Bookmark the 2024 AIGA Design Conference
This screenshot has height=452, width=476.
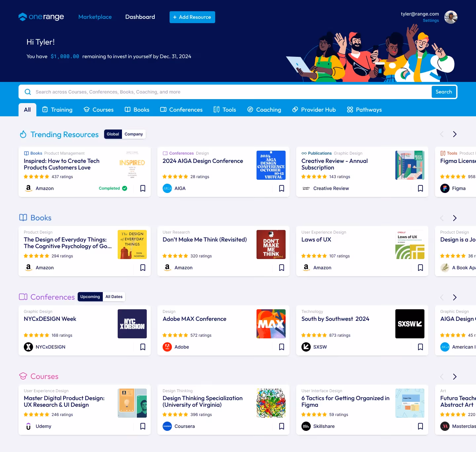(x=282, y=188)
